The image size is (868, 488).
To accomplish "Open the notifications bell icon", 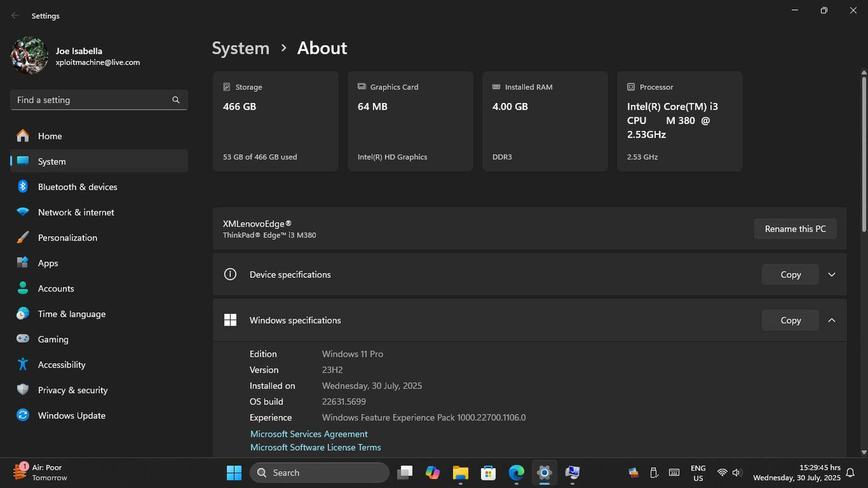I will (x=850, y=472).
